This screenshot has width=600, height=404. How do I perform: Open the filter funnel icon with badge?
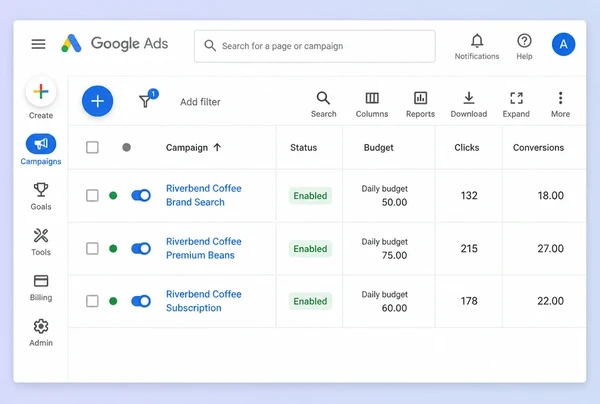click(146, 100)
